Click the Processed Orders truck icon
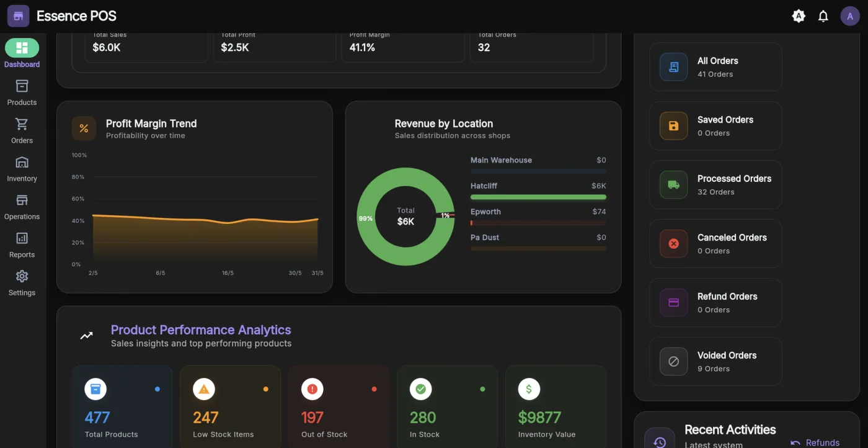 pyautogui.click(x=673, y=185)
